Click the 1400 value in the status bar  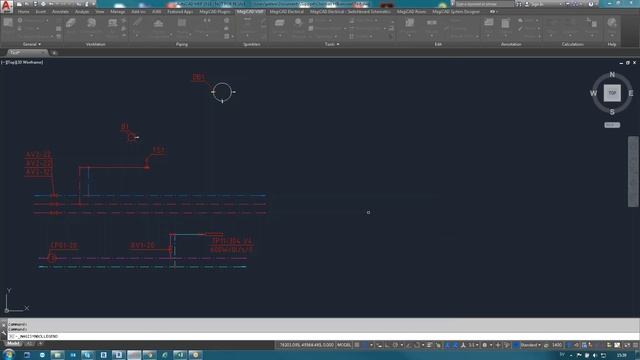[x=557, y=345]
